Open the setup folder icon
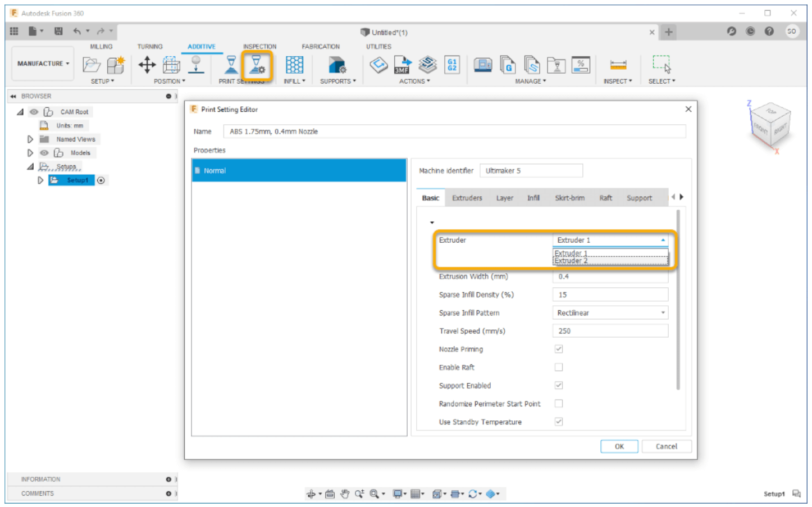The height and width of the screenshot is (507, 812). pyautogui.click(x=92, y=65)
